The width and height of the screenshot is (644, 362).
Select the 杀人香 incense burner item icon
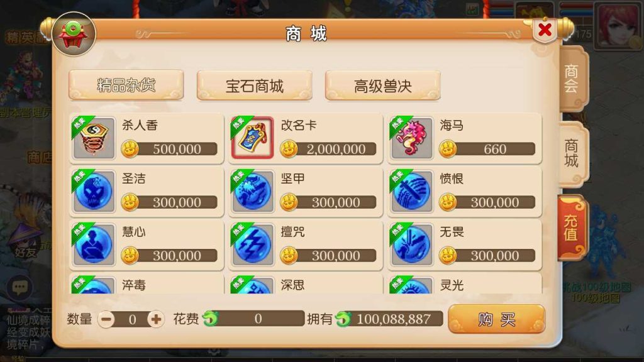(x=94, y=138)
